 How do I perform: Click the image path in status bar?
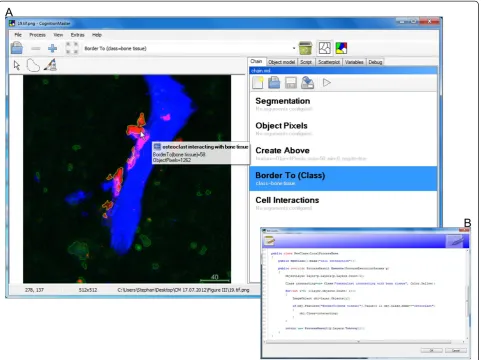pyautogui.click(x=183, y=290)
